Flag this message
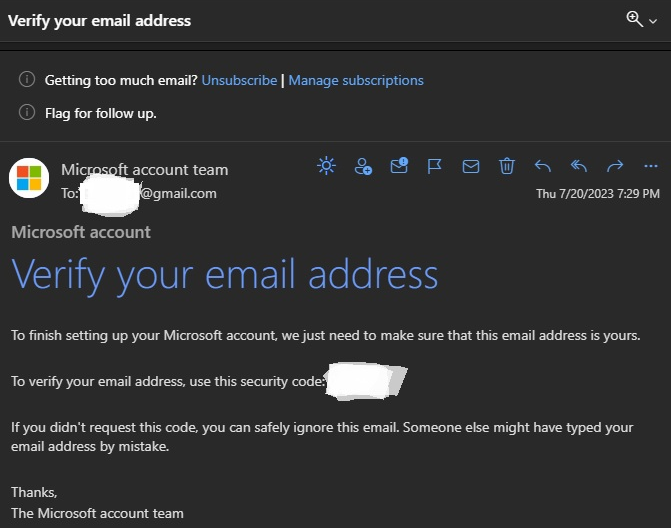 click(435, 166)
